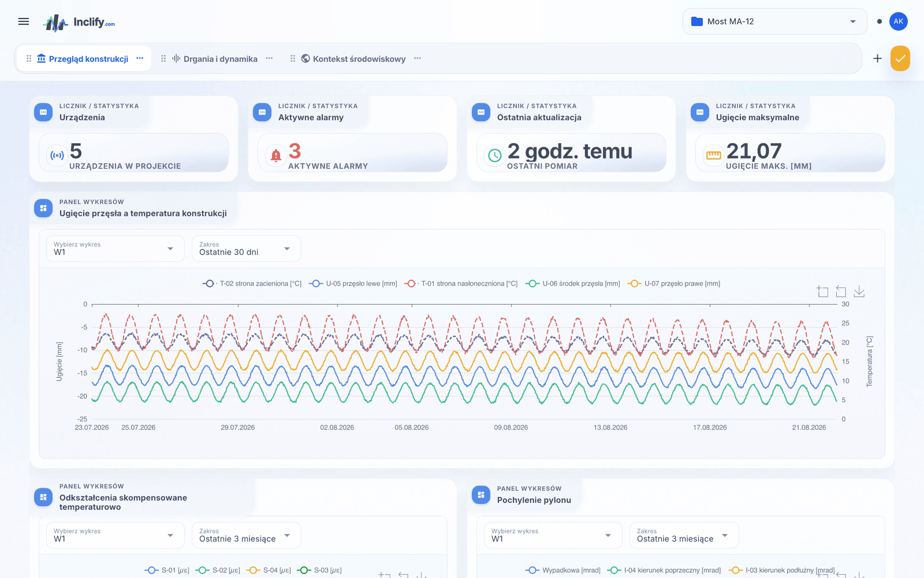Open Wybierz wykres dropdown in Ugięcie przęsła panel
The height and width of the screenshot is (578, 924).
click(x=115, y=249)
